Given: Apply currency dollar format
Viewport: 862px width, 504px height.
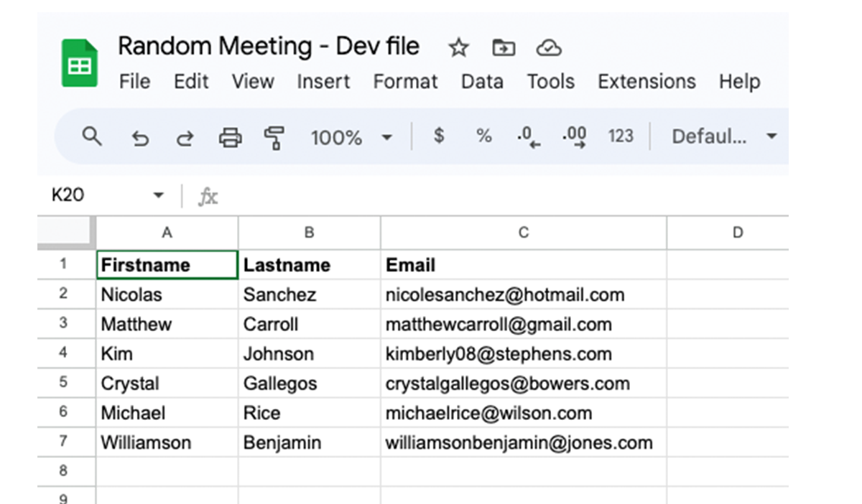Looking at the screenshot, I should pyautogui.click(x=439, y=136).
